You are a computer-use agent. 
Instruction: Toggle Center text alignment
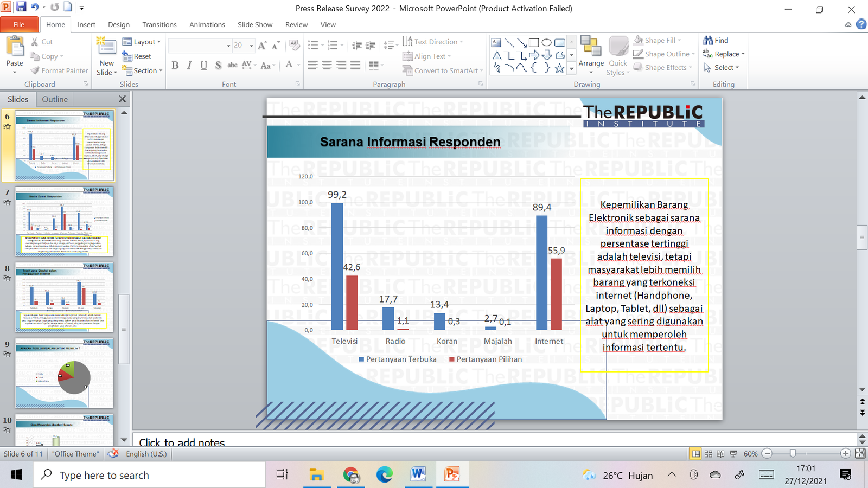tap(327, 65)
